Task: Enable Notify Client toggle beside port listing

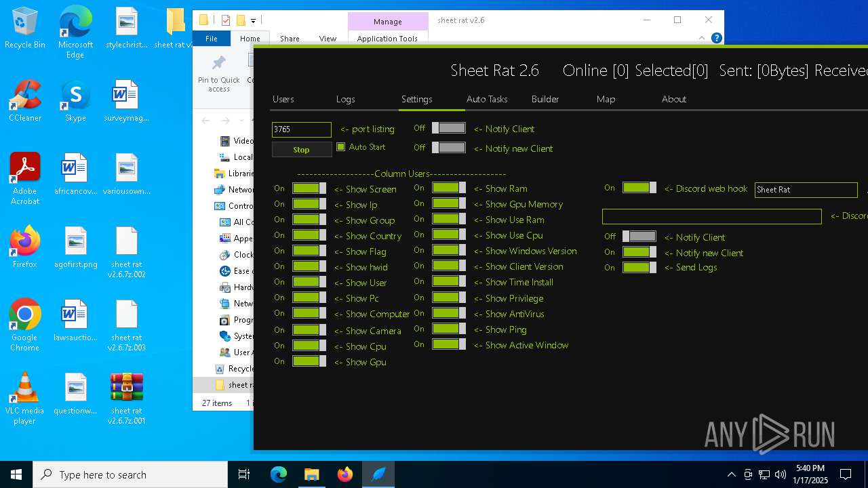Action: point(449,128)
